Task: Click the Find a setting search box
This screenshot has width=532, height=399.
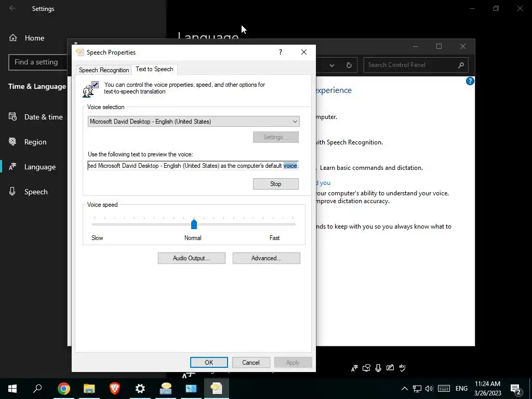Action: pyautogui.click(x=38, y=62)
